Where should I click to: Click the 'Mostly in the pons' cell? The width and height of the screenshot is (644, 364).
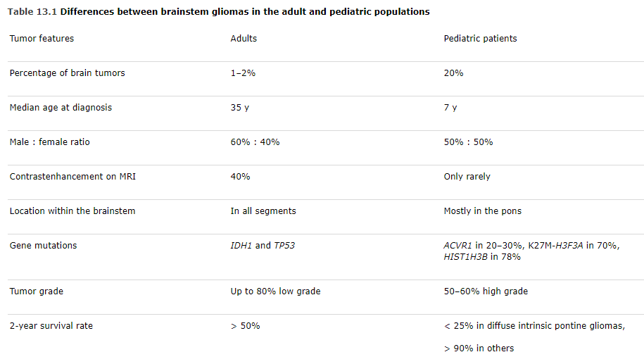coord(481,211)
